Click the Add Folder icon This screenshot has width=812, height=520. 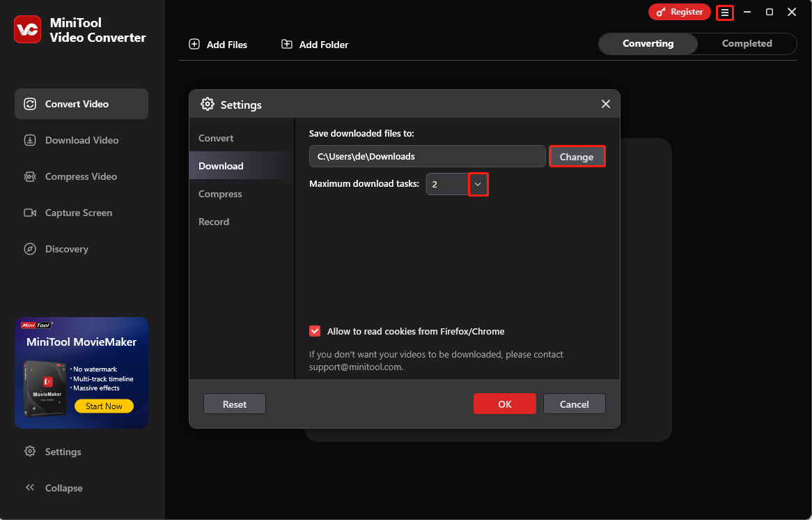[x=287, y=44]
